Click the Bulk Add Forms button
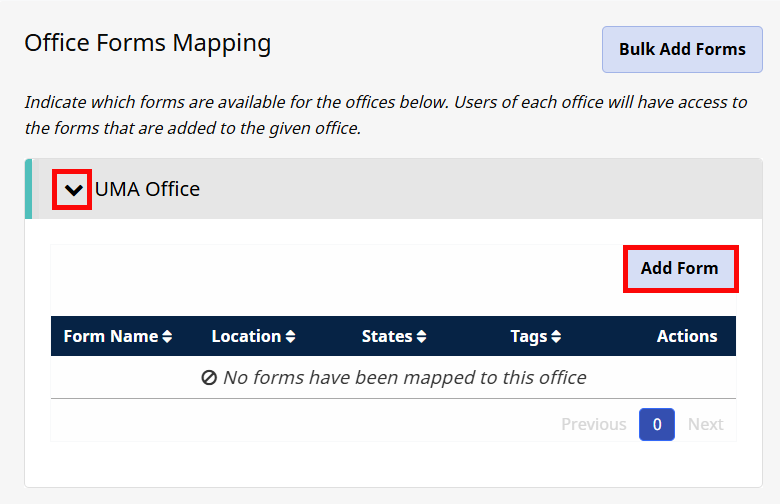780x504 pixels. coord(682,49)
